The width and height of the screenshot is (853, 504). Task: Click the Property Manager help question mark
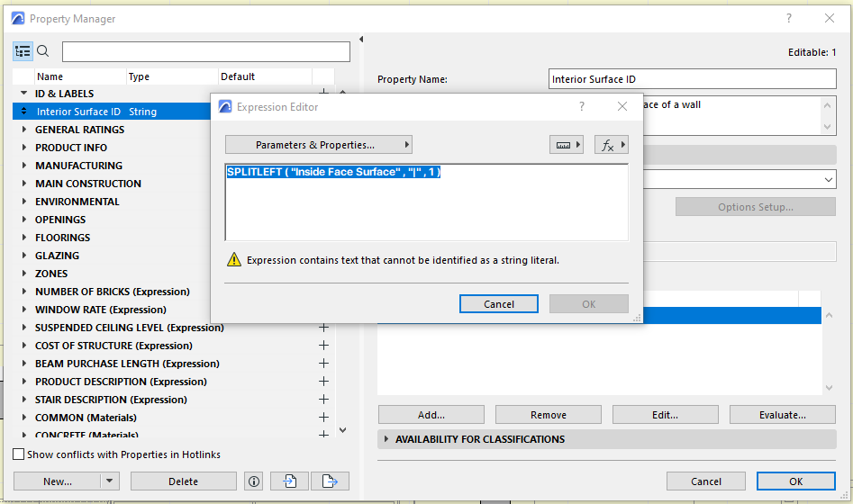(789, 19)
